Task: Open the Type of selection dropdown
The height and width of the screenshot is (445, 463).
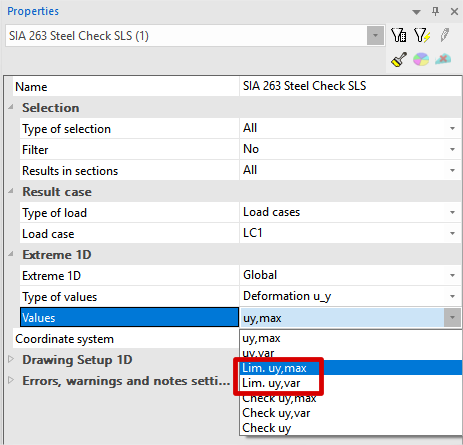Action: pyautogui.click(x=452, y=128)
